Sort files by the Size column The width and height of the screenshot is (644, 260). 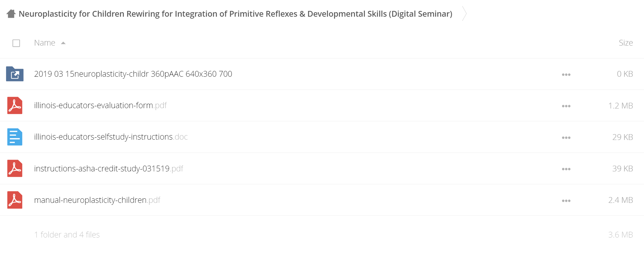click(x=626, y=43)
